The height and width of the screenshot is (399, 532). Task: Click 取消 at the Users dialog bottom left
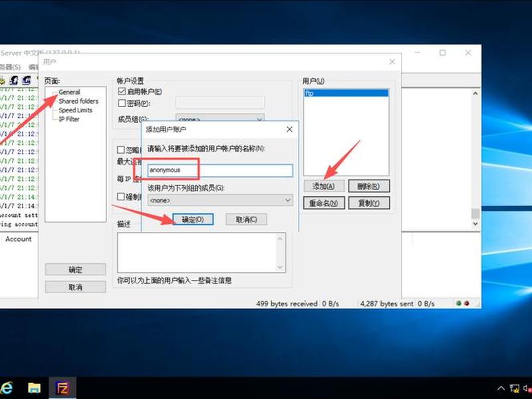point(75,287)
